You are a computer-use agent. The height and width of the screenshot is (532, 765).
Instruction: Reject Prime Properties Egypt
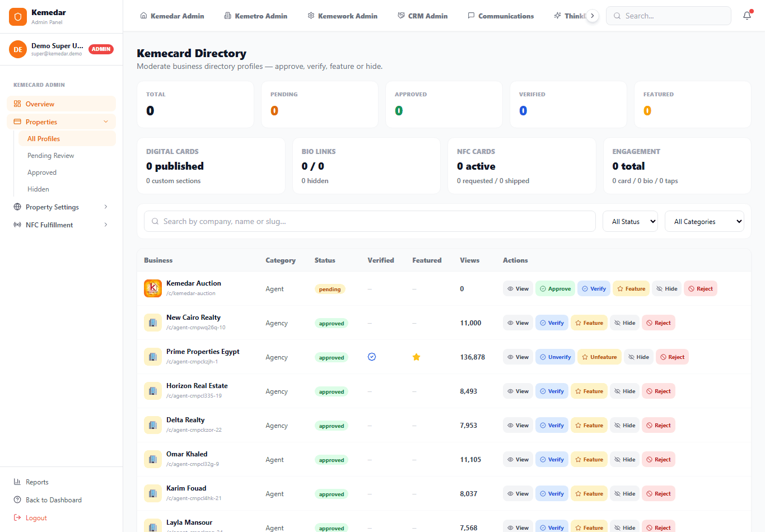[x=672, y=357]
